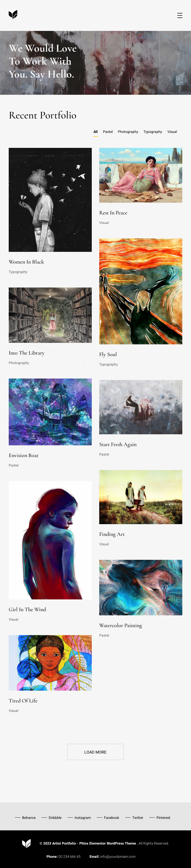Filter portfolio by Photography
Screen dimensions: 191x868
point(128,132)
